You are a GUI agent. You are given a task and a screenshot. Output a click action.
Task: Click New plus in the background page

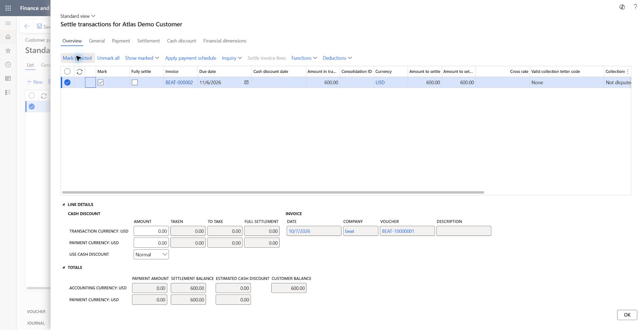coord(35,82)
